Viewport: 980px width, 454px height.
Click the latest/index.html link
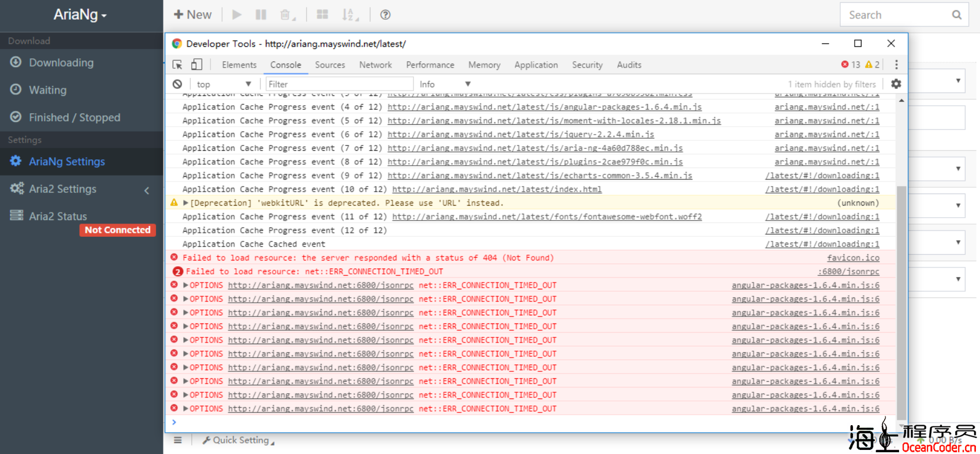[497, 189]
